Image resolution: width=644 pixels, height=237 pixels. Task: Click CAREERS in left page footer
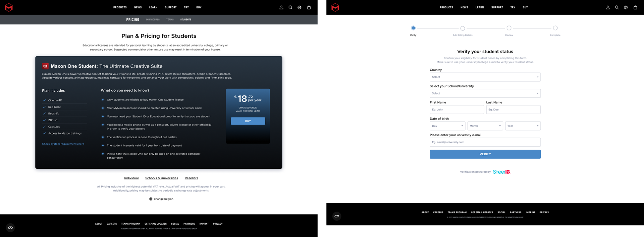coord(112,224)
